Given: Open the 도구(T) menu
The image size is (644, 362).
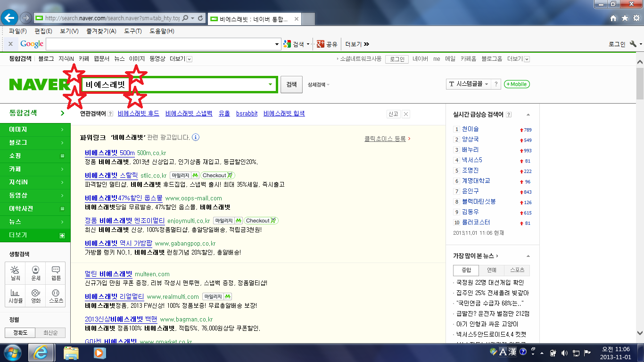Looking at the screenshot, I should point(133,31).
